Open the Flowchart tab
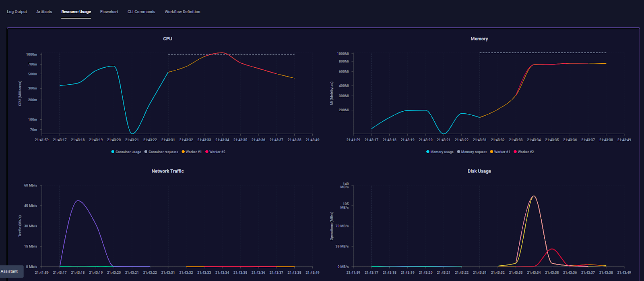The height and width of the screenshot is (281, 644). 109,12
